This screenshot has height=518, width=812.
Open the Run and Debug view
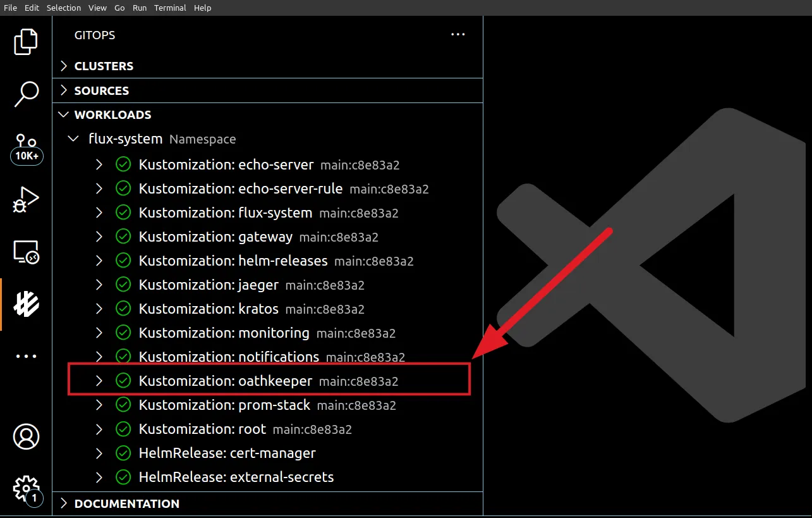(x=26, y=200)
